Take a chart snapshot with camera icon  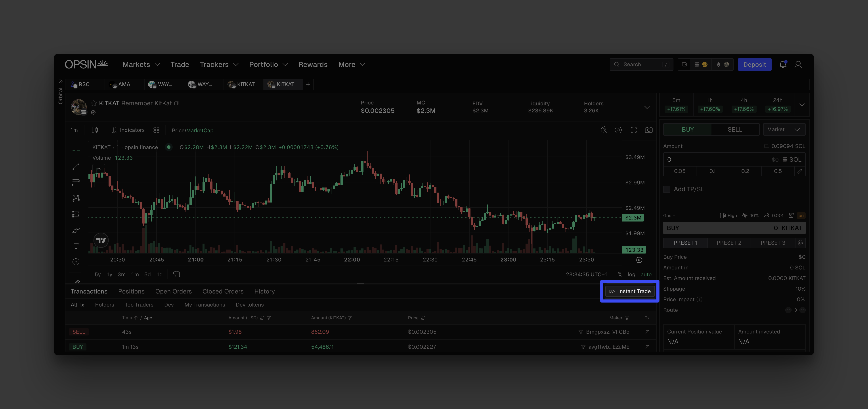click(649, 130)
